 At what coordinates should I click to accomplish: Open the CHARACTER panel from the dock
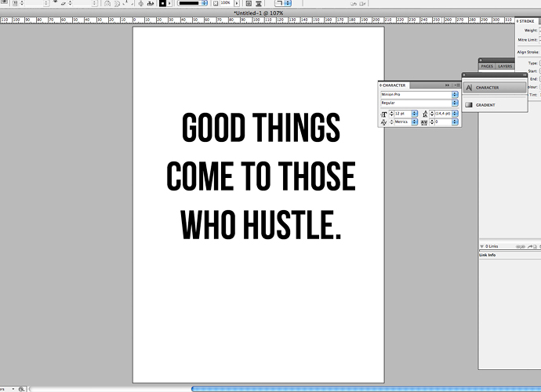[x=495, y=88]
